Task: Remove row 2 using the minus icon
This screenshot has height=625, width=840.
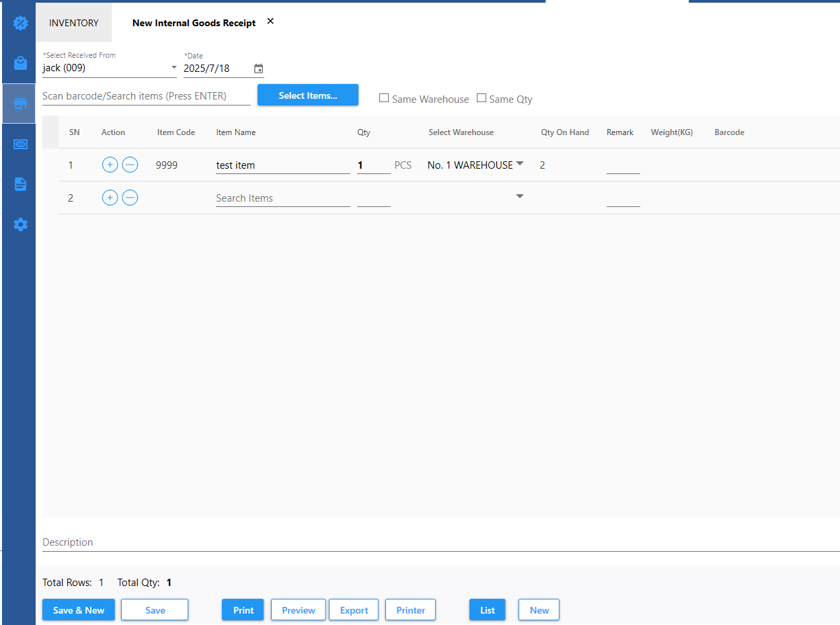Action: [x=130, y=198]
